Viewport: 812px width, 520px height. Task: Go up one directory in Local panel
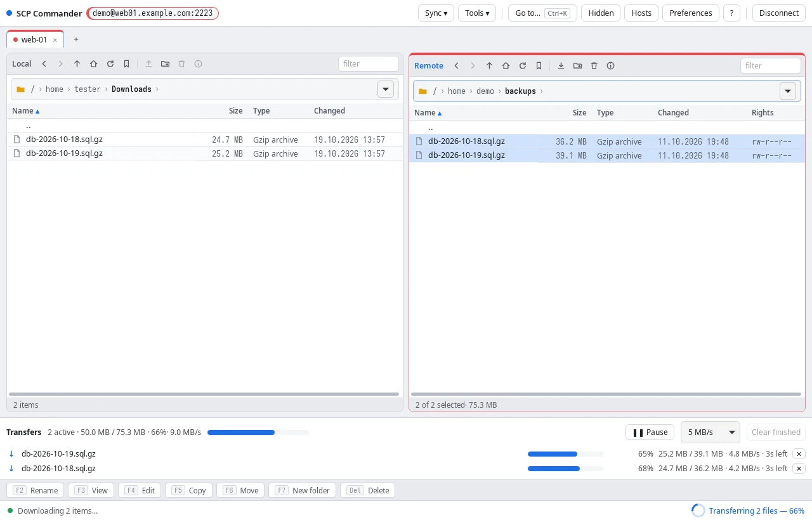point(77,63)
